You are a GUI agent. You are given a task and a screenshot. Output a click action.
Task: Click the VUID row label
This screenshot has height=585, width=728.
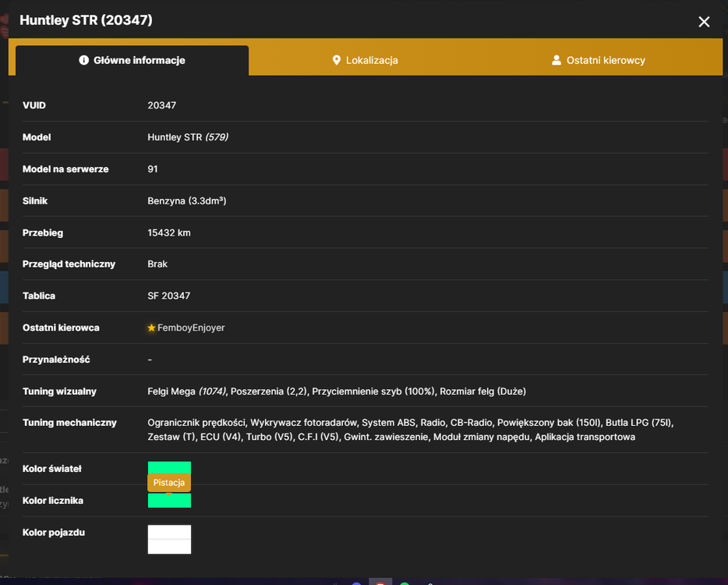[x=34, y=105]
